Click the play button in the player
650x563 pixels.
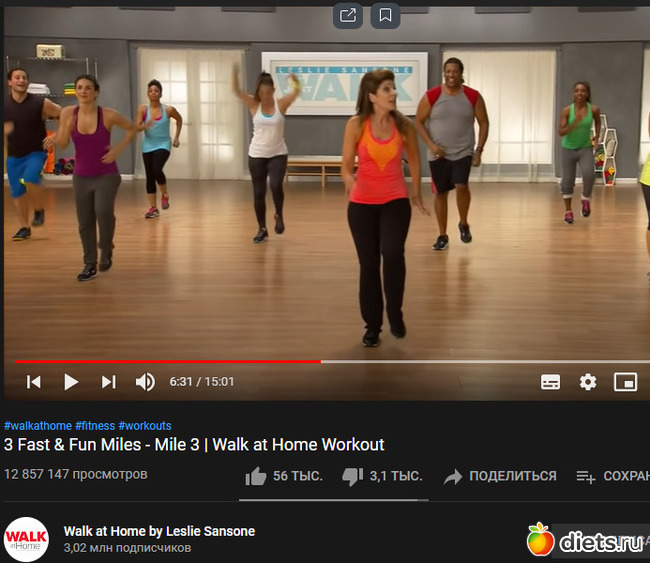pyautogui.click(x=71, y=382)
